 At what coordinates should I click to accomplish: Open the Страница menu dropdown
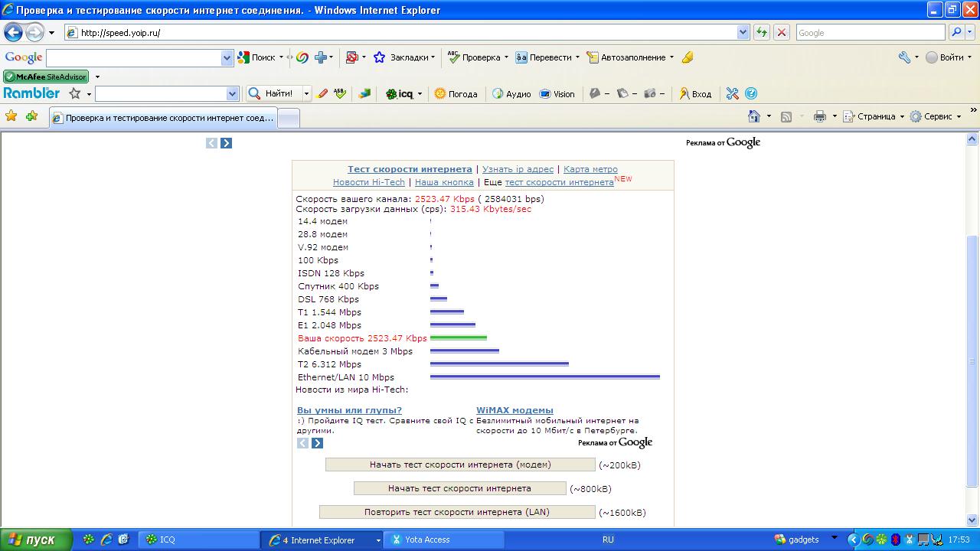pyautogui.click(x=874, y=116)
